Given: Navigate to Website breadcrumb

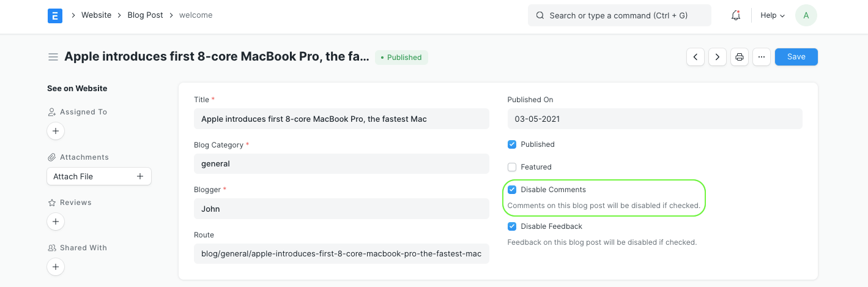Looking at the screenshot, I should 96,15.
